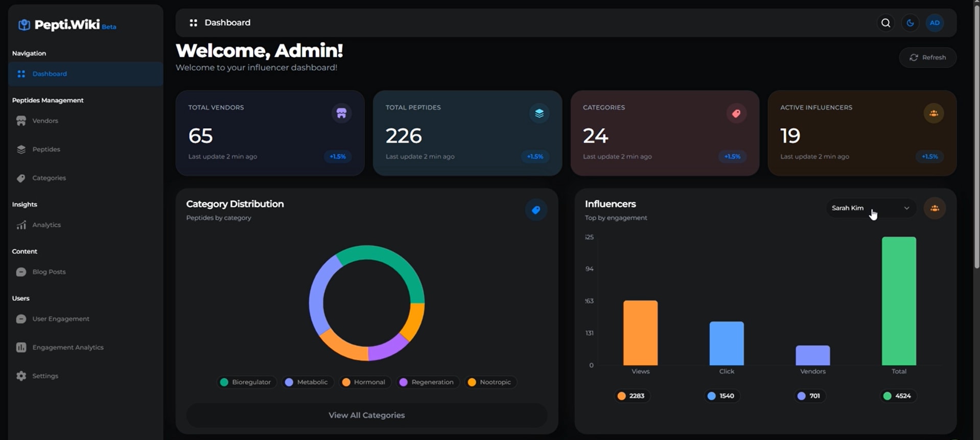Image resolution: width=980 pixels, height=440 pixels.
Task: Click the Influencers panel people icon
Action: 935,208
